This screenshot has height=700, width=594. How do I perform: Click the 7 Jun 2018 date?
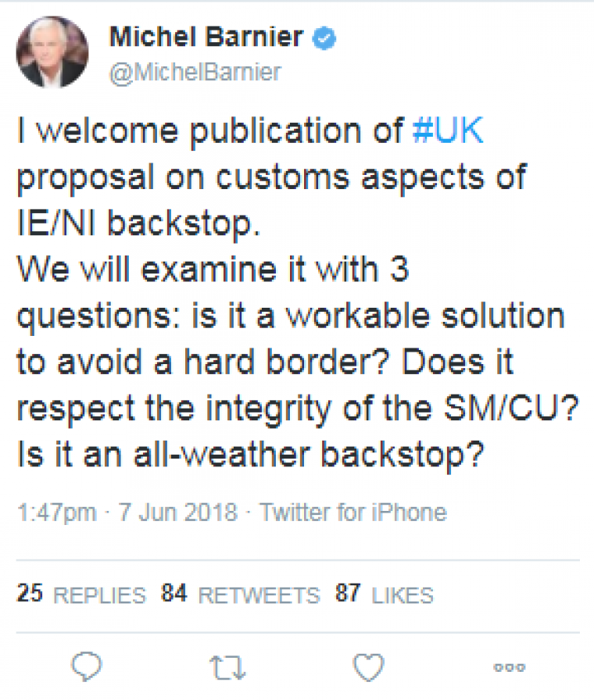click(177, 512)
